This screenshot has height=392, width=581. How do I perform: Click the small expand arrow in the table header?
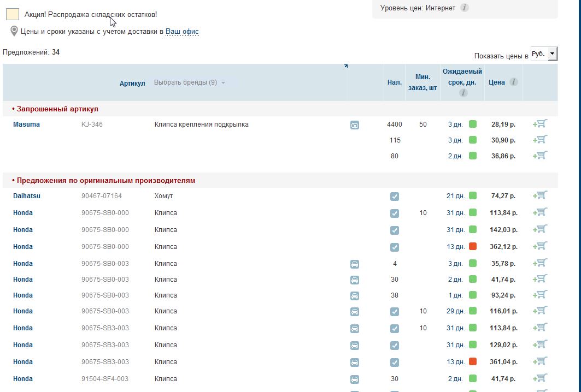coord(346,66)
